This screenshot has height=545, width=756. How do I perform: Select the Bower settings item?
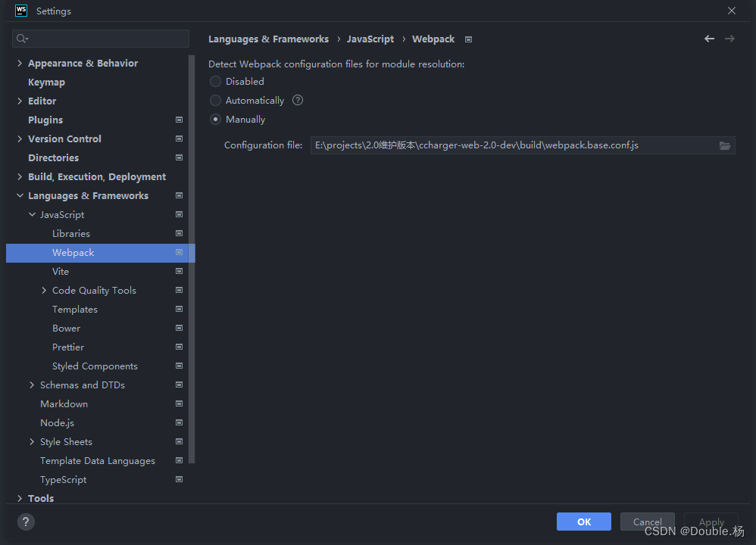pos(66,329)
